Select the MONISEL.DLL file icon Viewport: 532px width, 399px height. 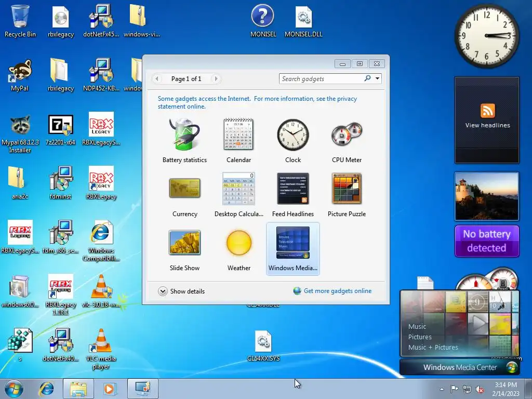point(303,21)
